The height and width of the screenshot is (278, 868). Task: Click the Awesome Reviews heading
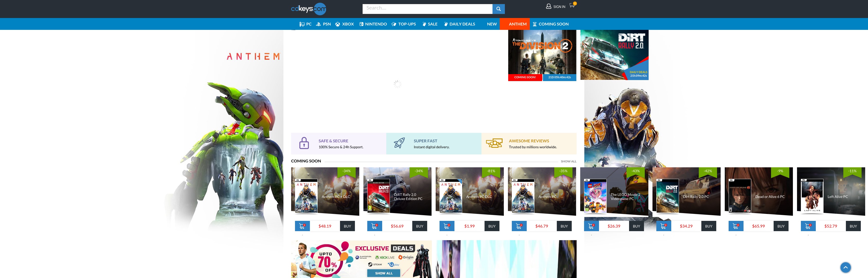[529, 141]
